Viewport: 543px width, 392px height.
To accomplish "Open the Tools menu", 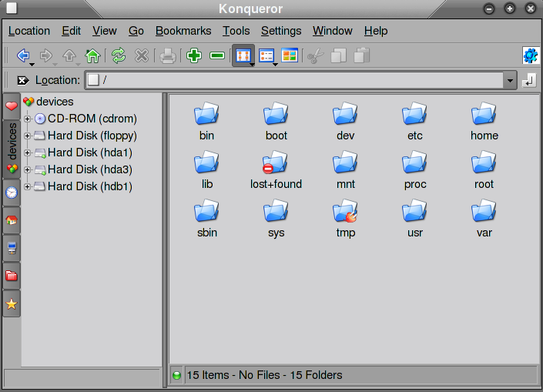I will (236, 31).
